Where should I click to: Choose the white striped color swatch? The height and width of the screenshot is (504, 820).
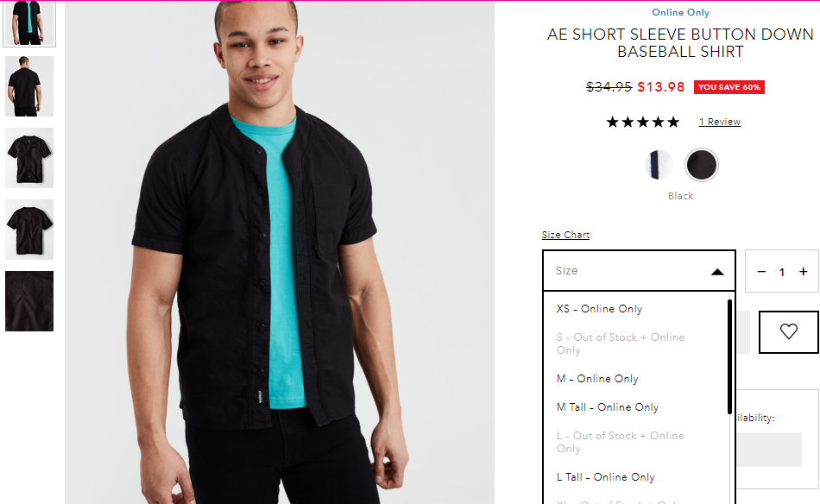point(659,165)
